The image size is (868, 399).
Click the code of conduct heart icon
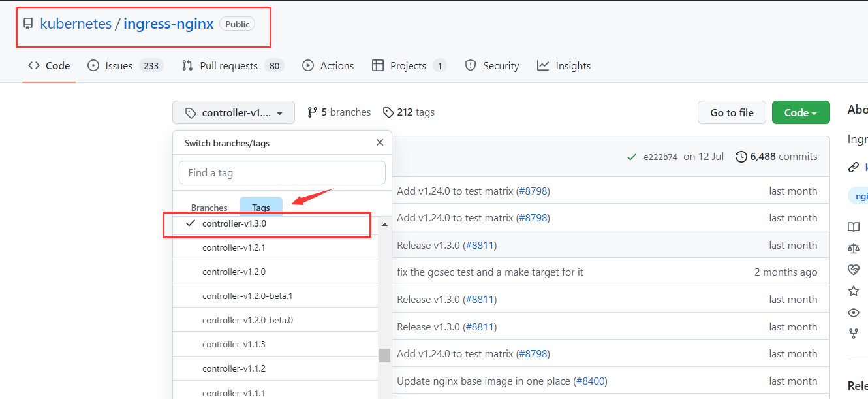click(854, 270)
